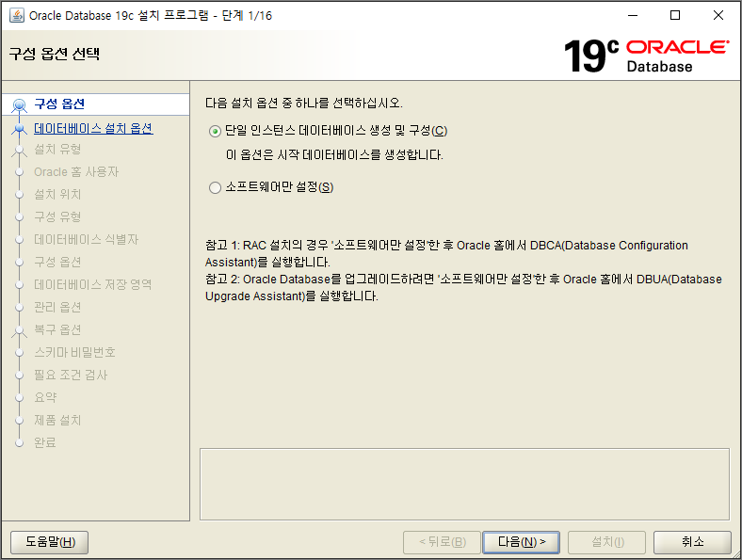Click the 요약 step text
The height and width of the screenshot is (560, 742).
pos(45,397)
